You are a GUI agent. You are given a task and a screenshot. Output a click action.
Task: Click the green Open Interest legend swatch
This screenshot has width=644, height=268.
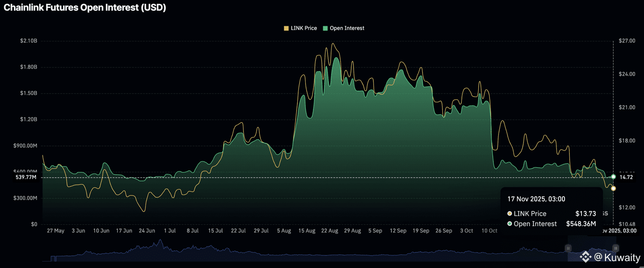[325, 28]
